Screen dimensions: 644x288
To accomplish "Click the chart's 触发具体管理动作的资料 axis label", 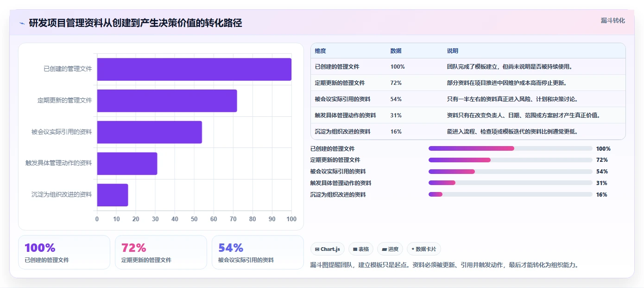I will (x=59, y=163).
